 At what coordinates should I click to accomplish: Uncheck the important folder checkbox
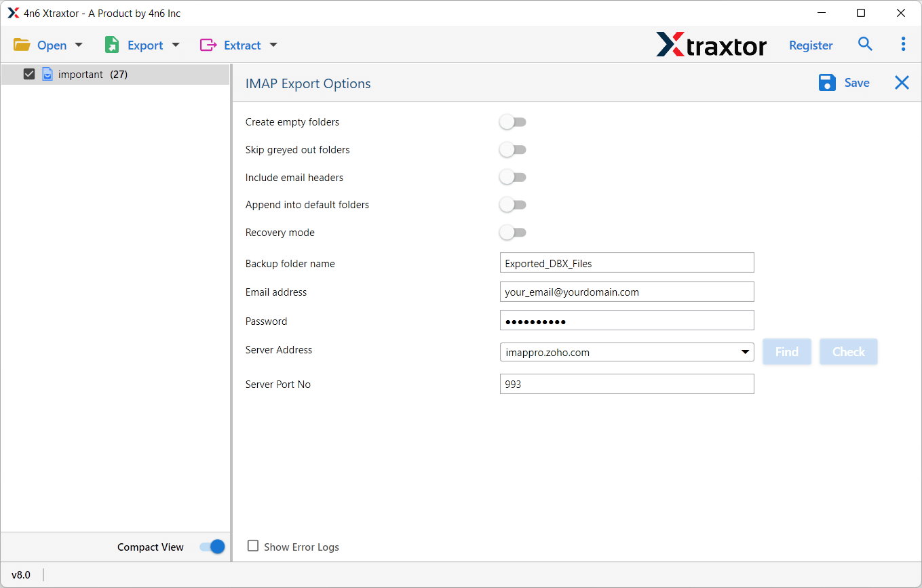coord(29,74)
